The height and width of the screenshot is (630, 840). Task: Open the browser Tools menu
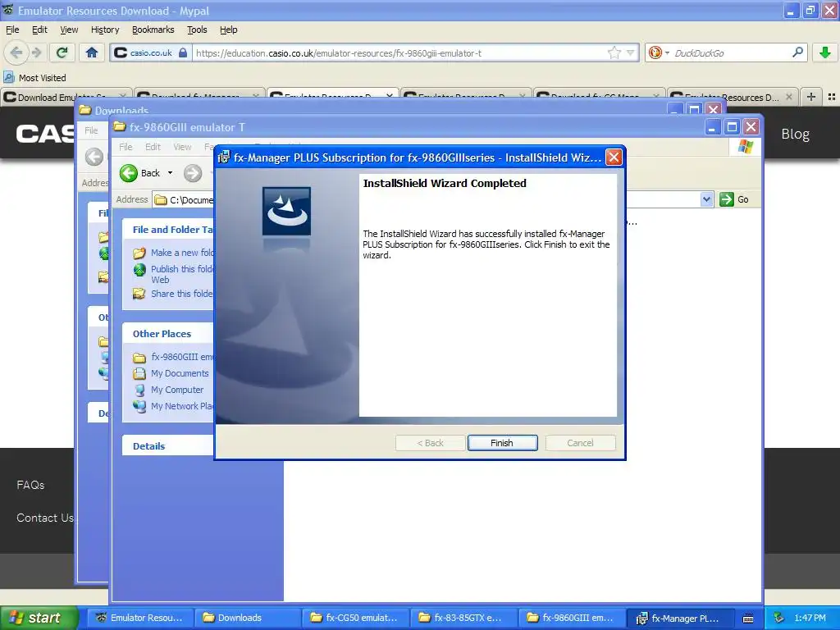click(x=197, y=30)
